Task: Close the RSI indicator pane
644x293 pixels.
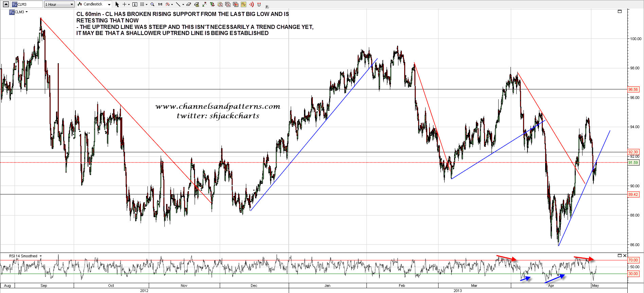Action: (x=625, y=256)
